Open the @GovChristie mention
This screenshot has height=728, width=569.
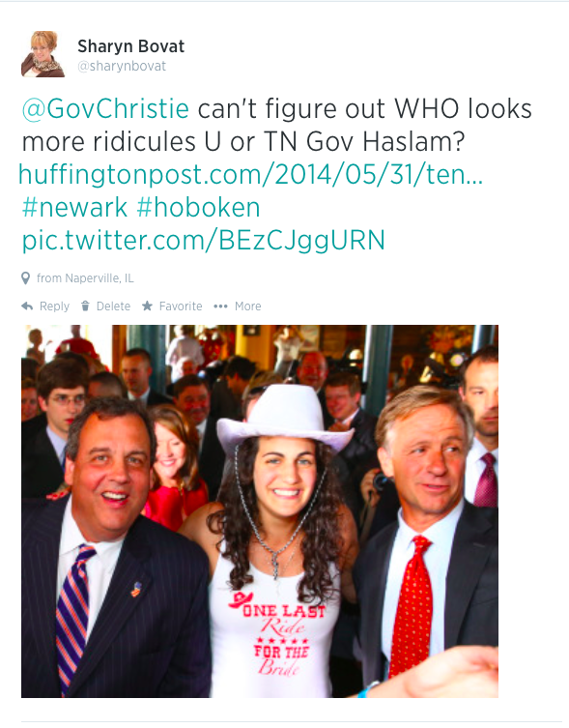(105, 108)
